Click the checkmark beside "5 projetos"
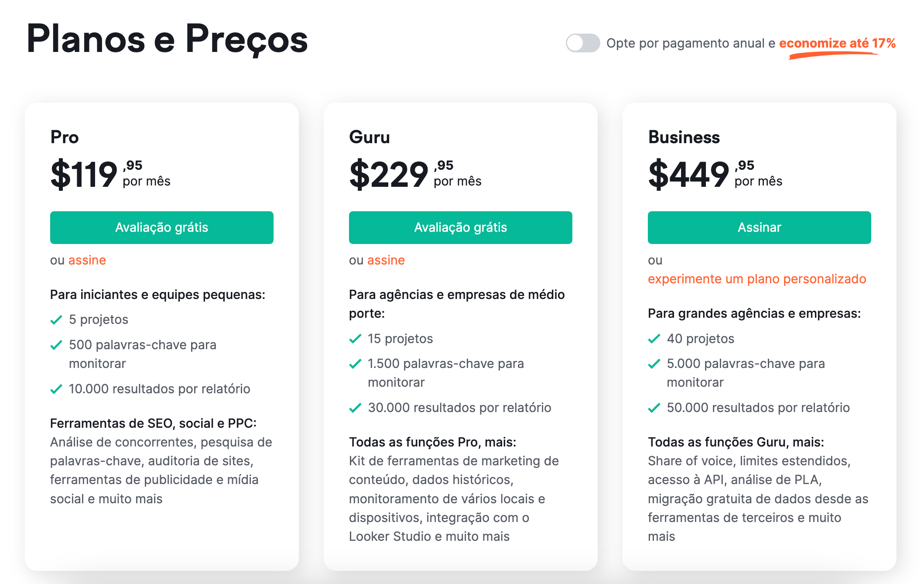Viewport: 924px width, 584px height. pos(56,319)
